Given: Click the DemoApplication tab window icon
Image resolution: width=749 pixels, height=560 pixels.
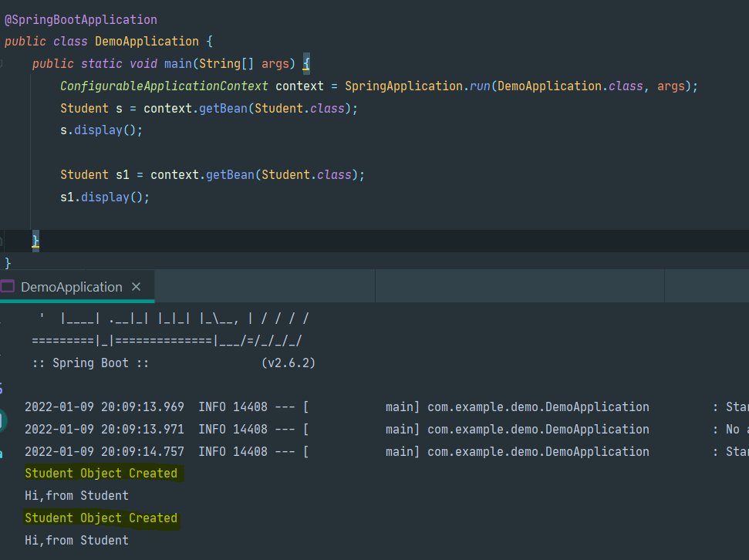Looking at the screenshot, I should coord(8,287).
